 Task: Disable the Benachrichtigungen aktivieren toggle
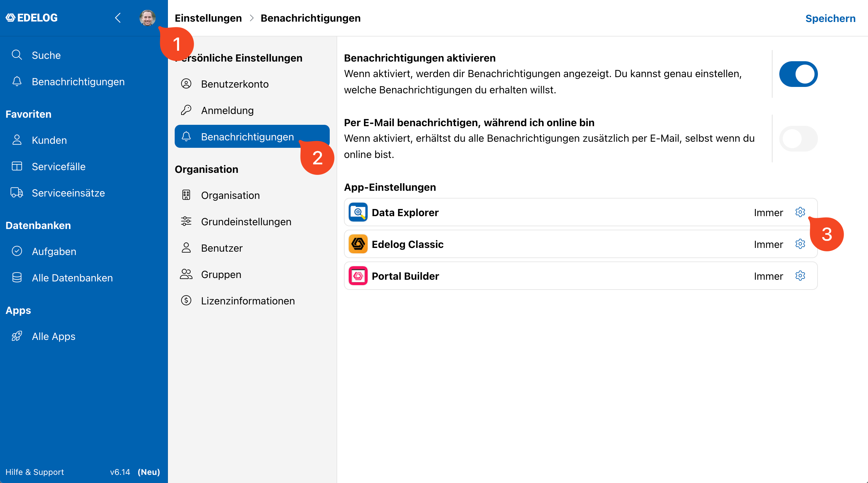(798, 74)
